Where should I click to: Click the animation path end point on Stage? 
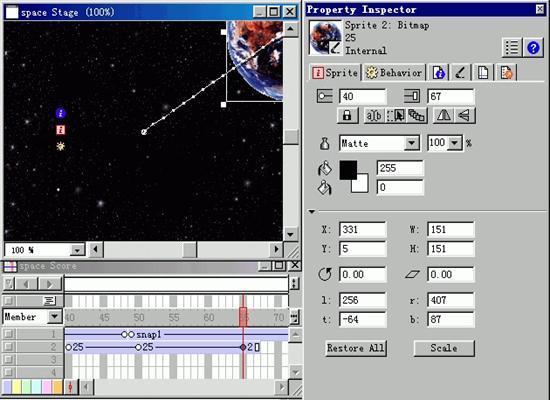[x=143, y=132]
